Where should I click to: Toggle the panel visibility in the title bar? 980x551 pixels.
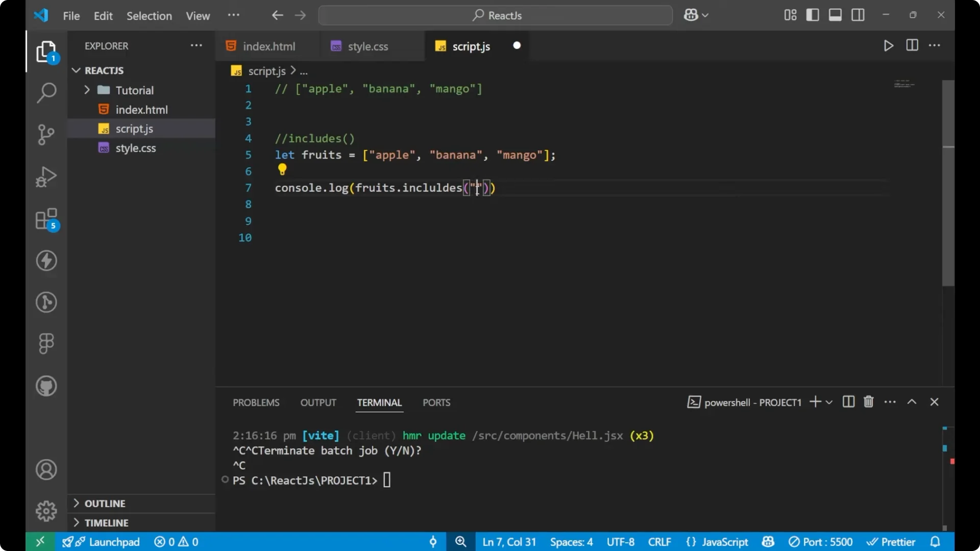click(835, 15)
